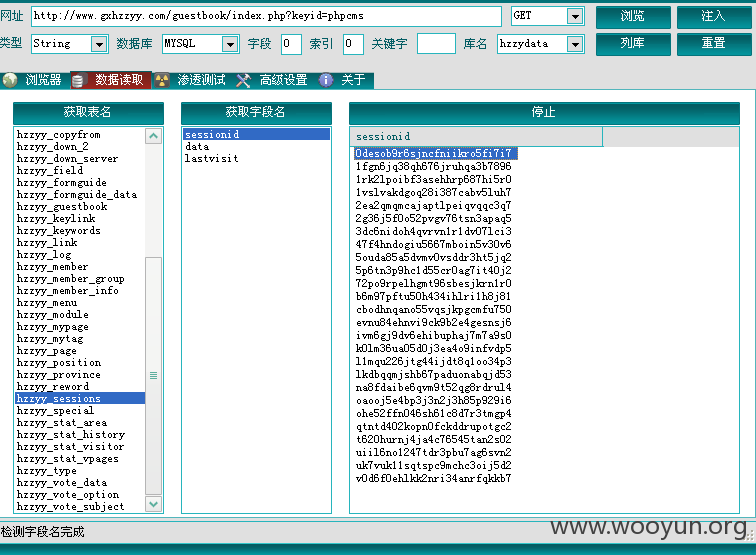
Task: Open the hzzydata database name dropdown
Action: tap(575, 44)
